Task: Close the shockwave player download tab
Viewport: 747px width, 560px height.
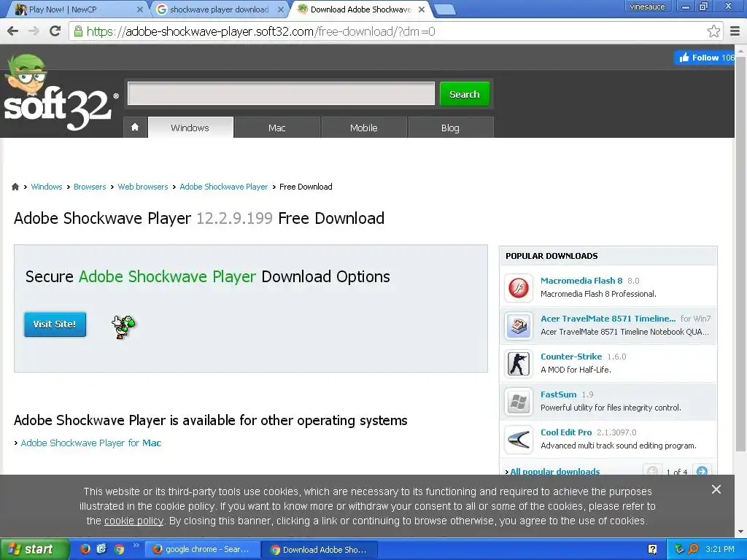Action: point(282,9)
